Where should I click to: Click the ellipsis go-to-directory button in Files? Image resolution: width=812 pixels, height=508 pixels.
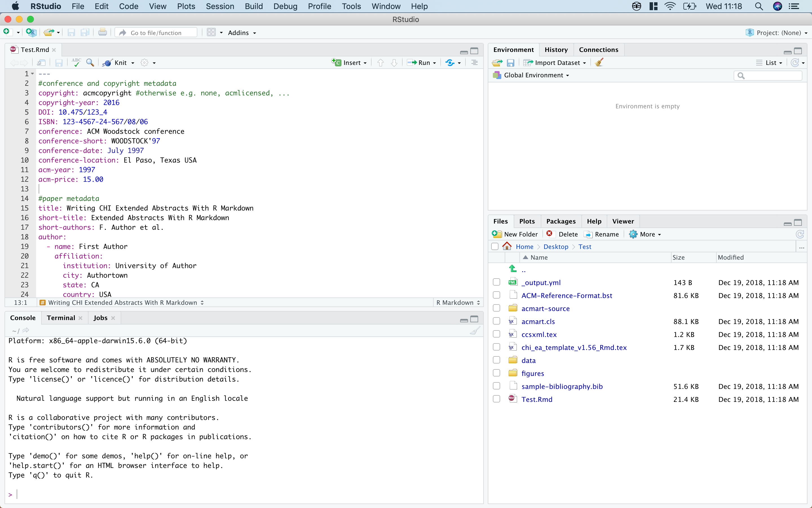(x=802, y=247)
